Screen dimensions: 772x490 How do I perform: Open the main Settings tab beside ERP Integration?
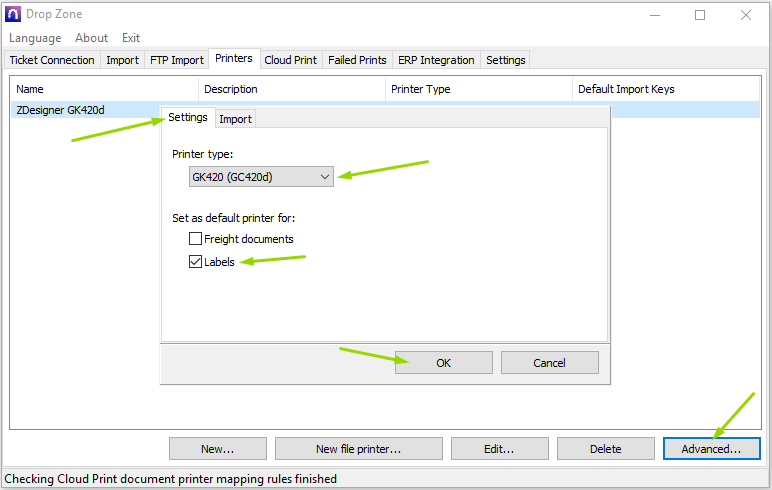click(506, 60)
